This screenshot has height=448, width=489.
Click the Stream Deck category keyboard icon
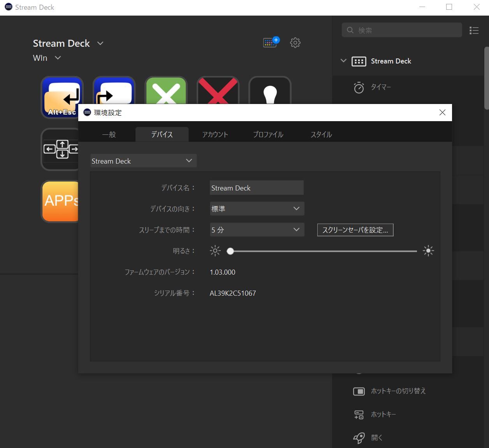359,61
